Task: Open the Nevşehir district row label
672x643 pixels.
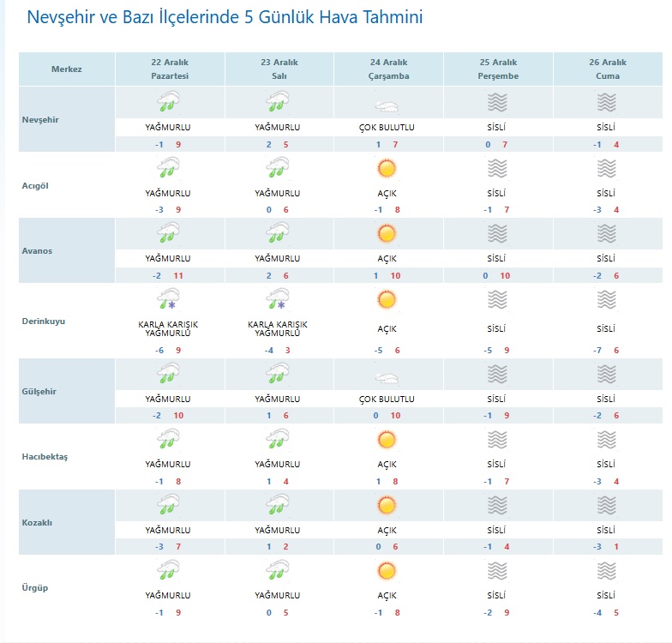Action: pyautogui.click(x=39, y=119)
